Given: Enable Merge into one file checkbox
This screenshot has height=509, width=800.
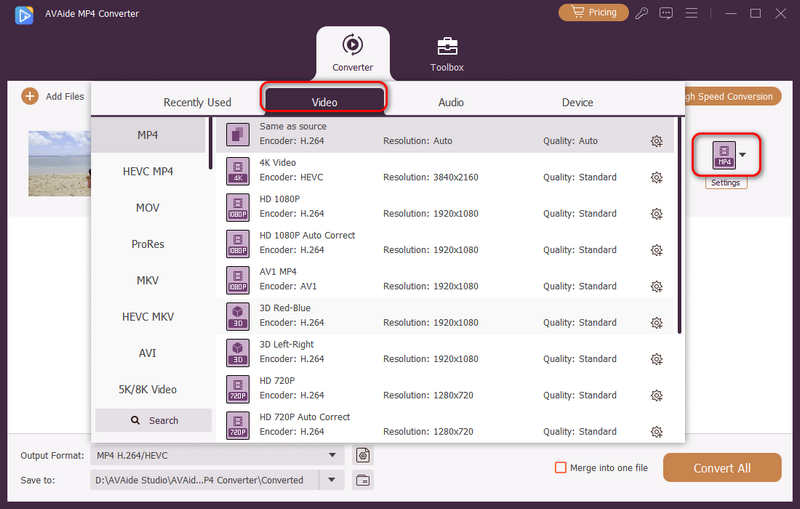Looking at the screenshot, I should 561,468.
